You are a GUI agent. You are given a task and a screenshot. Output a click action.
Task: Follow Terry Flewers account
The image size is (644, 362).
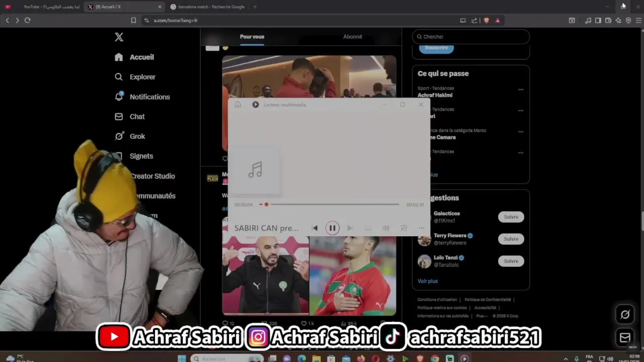click(x=511, y=239)
